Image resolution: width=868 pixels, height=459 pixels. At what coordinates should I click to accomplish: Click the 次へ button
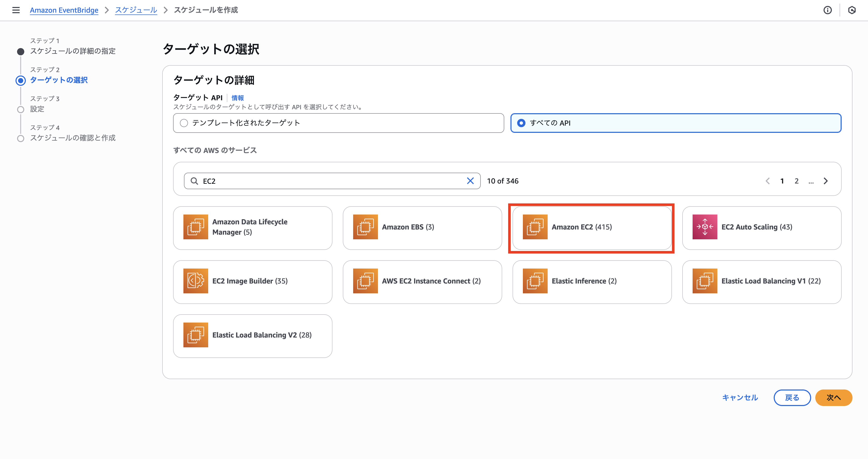(x=834, y=398)
